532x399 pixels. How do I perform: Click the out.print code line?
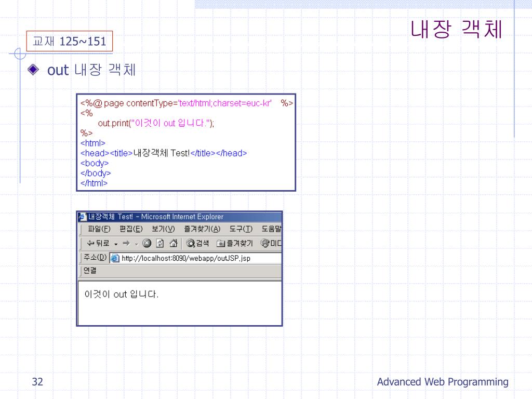[156, 123]
